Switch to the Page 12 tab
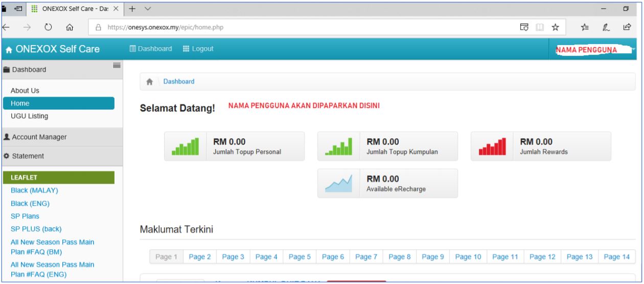The image size is (644, 284). coord(542,257)
